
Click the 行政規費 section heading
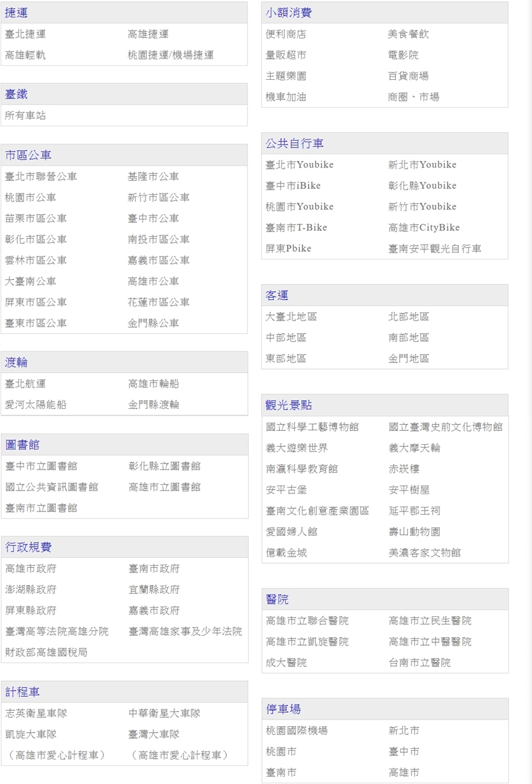point(29,547)
